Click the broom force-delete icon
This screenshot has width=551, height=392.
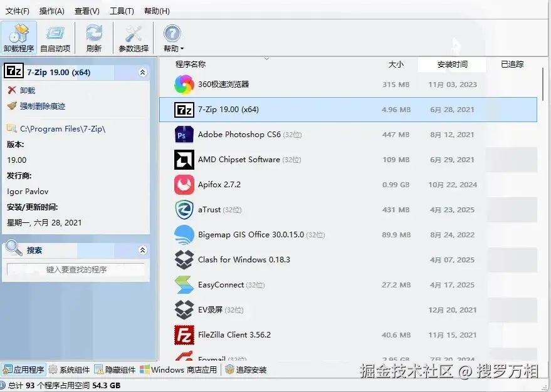[11, 106]
